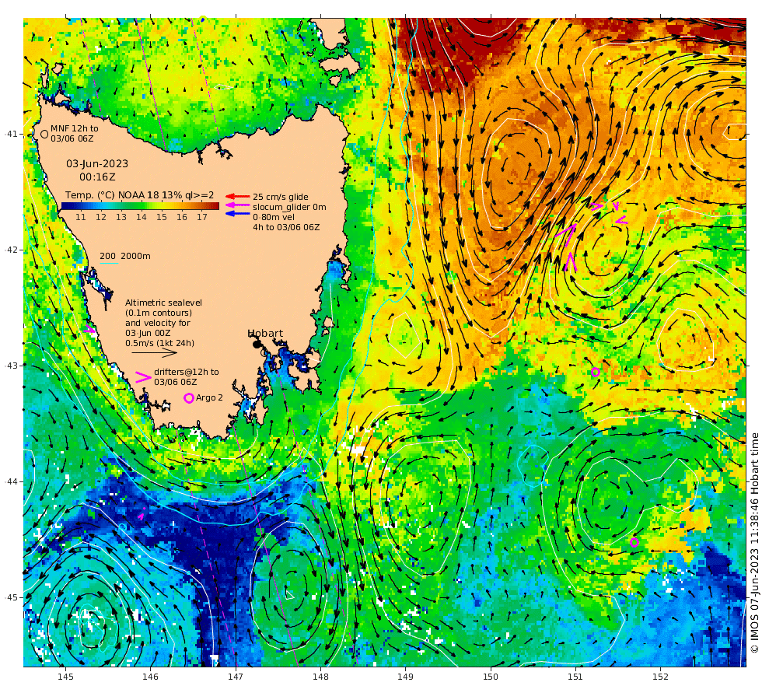Click the temperature color bar at 11 degrees
This screenshot has width=762, height=700.
tap(81, 206)
